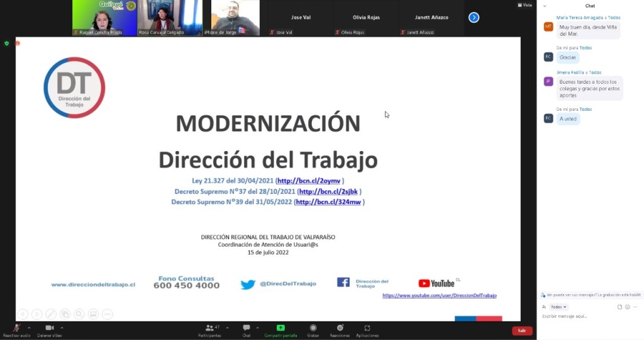Open the http://bcn.cl/2oymv link on the slide

tap(309, 181)
